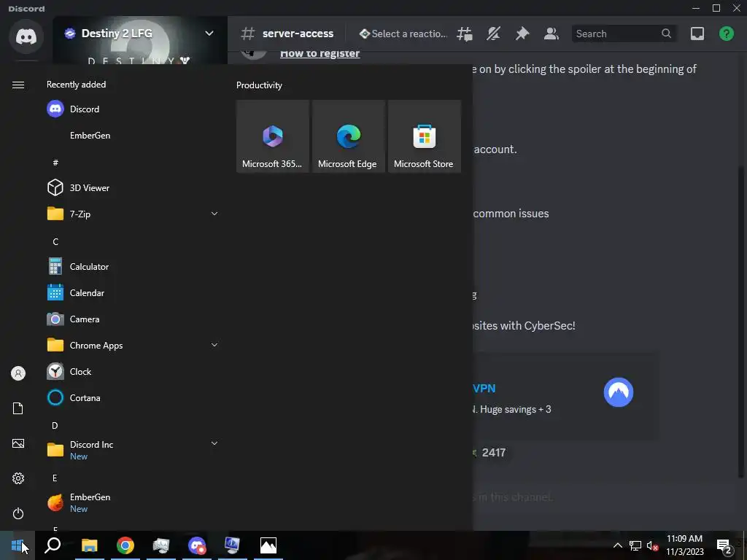Screen dimensions: 747x560
Task: Open Microsoft Store tile
Action: coord(425,136)
